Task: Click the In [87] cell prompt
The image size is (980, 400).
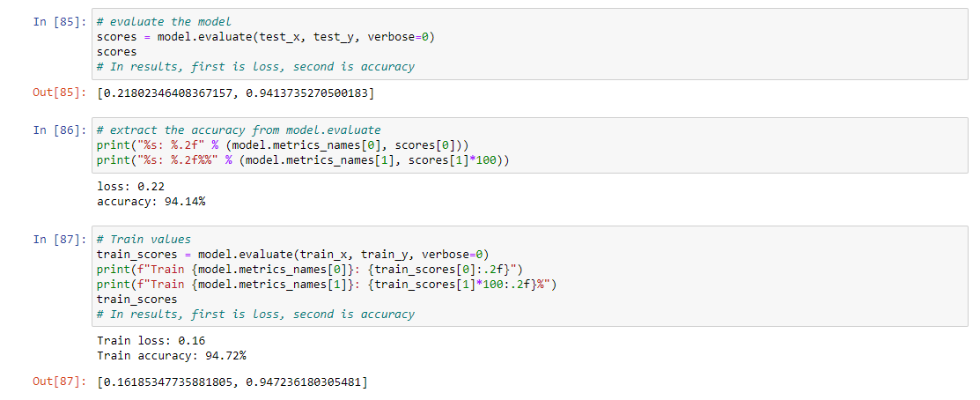Action: (x=59, y=240)
